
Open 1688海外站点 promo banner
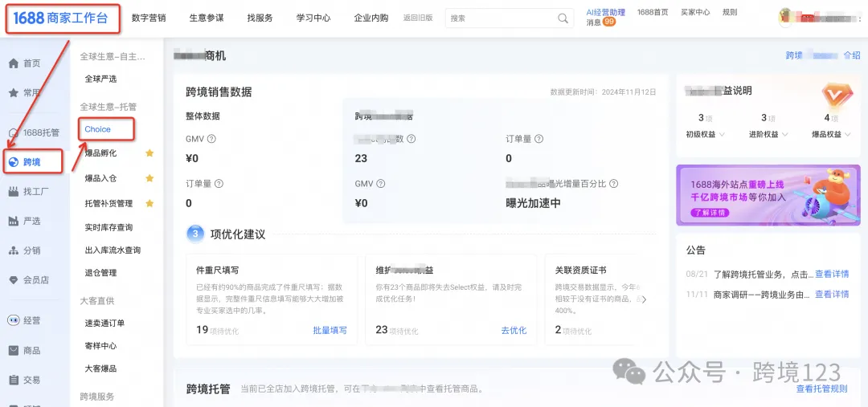pyautogui.click(x=767, y=195)
